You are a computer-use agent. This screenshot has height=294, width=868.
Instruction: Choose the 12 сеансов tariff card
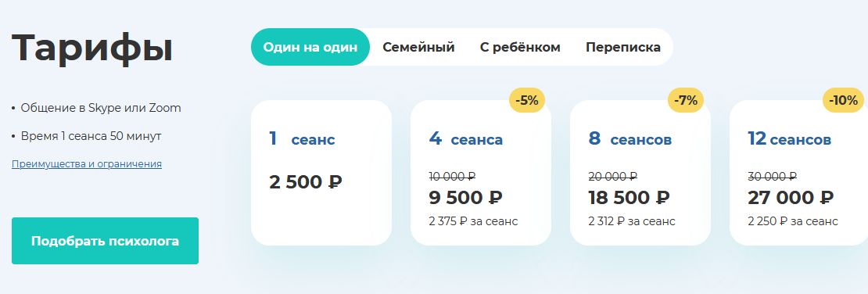click(799, 173)
